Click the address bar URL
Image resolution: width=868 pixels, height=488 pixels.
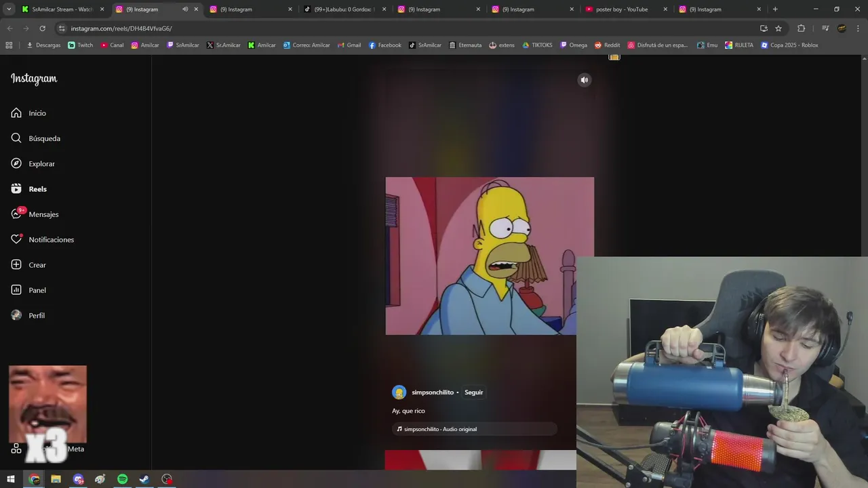pyautogui.click(x=121, y=28)
